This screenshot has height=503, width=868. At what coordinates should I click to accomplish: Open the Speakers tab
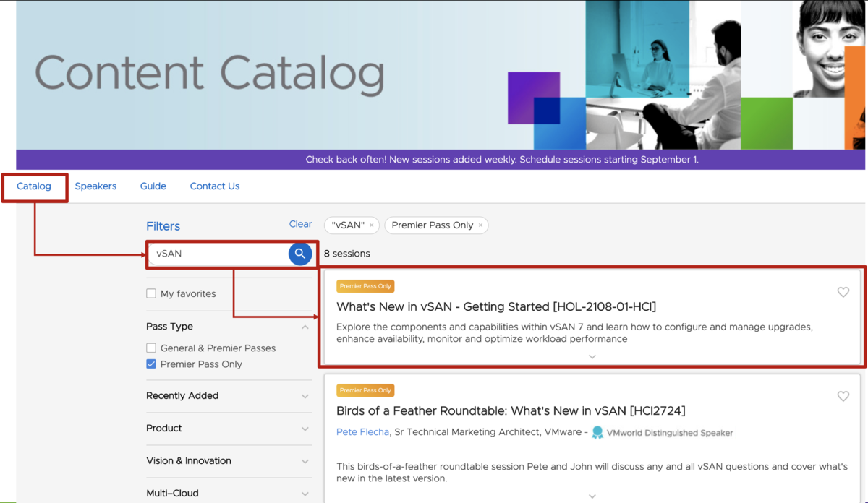point(95,186)
